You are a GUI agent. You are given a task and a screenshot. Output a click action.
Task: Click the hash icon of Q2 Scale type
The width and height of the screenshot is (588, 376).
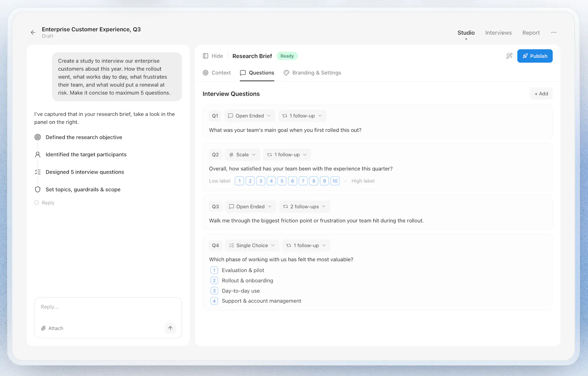[231, 155]
